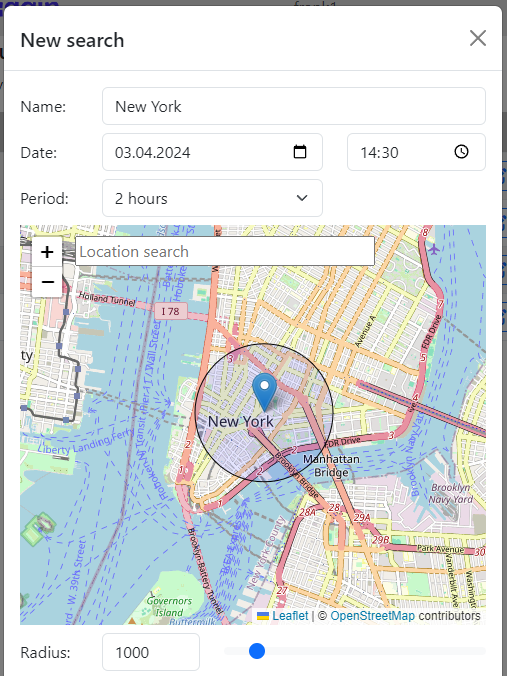Edit the Radius value field
Image resolution: width=507 pixels, height=676 pixels.
tap(151, 652)
